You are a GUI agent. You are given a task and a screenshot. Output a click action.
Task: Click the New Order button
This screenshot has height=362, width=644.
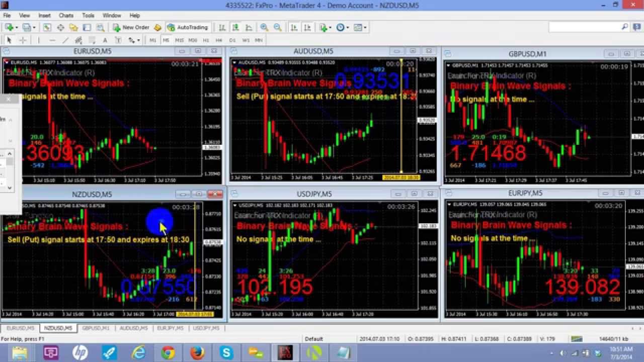pos(132,27)
